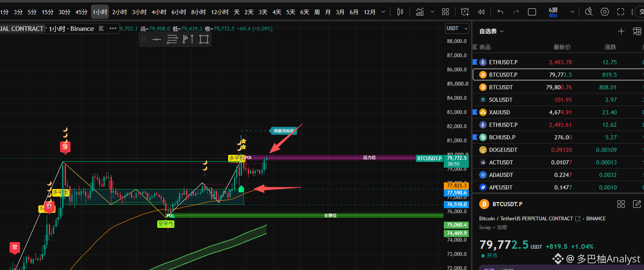Click the flag icon in chart legend

[x=101, y=29]
